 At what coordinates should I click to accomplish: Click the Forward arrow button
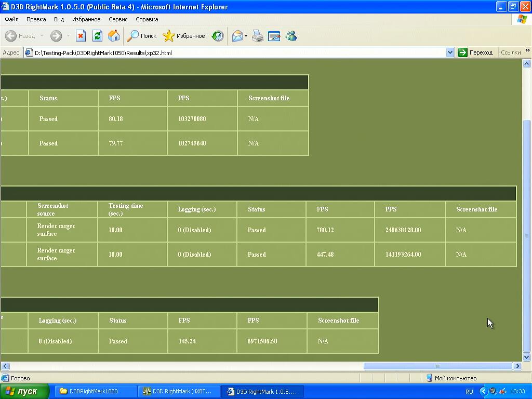56,36
